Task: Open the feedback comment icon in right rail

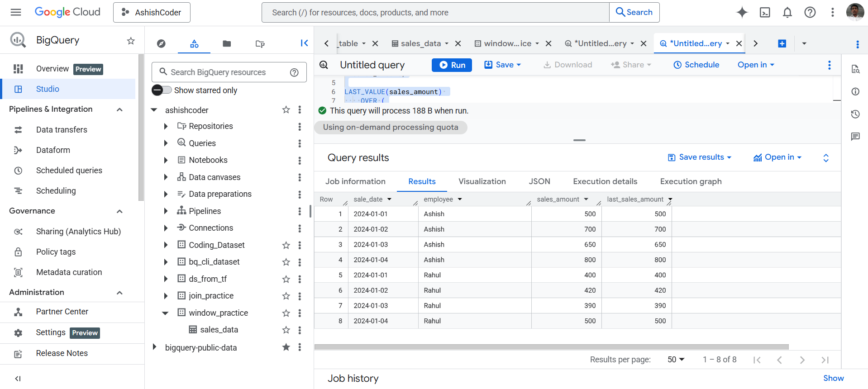Action: [855, 137]
